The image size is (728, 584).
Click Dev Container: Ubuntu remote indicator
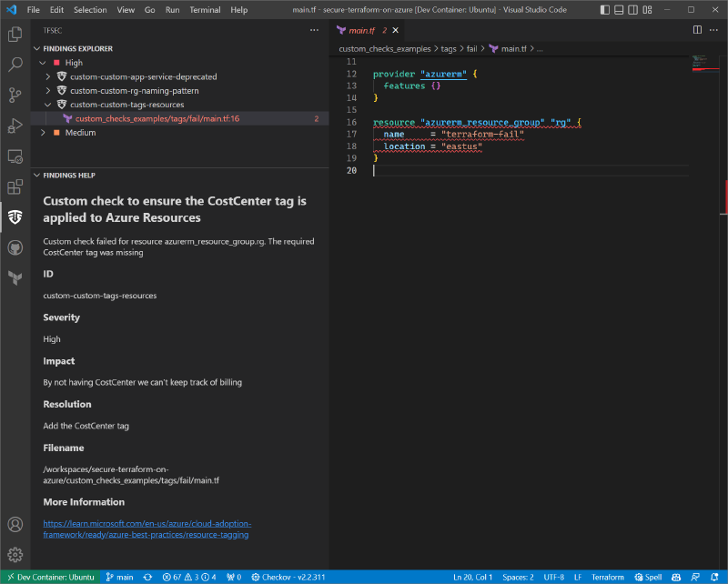click(50, 577)
